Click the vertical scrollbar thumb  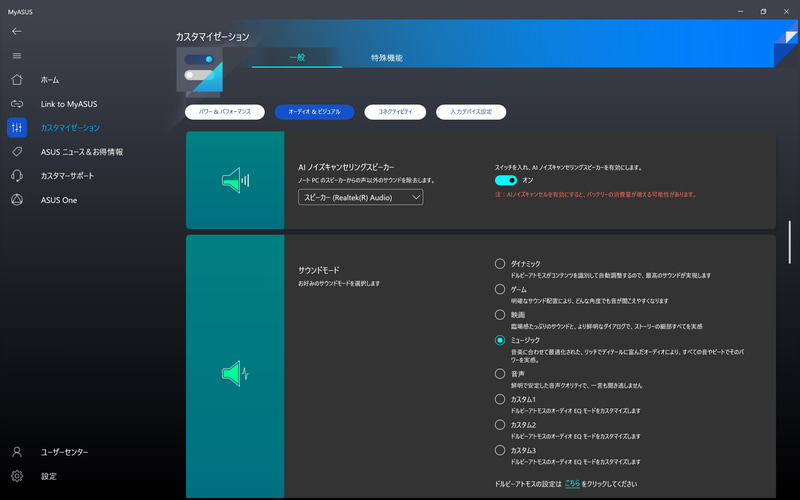(790, 242)
